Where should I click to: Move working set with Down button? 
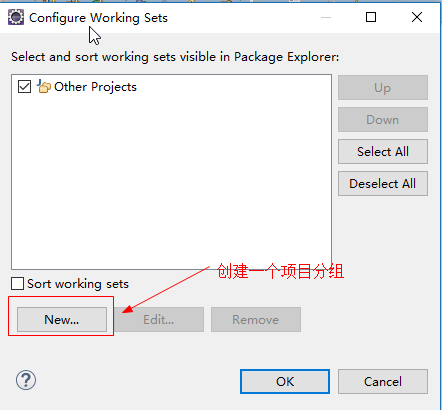[x=383, y=119]
